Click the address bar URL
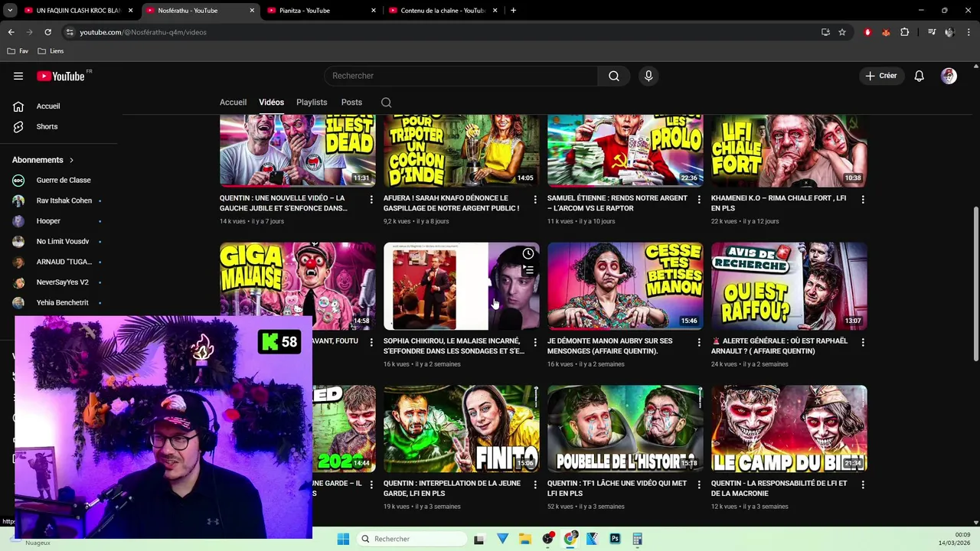This screenshot has height=551, width=980. [143, 32]
